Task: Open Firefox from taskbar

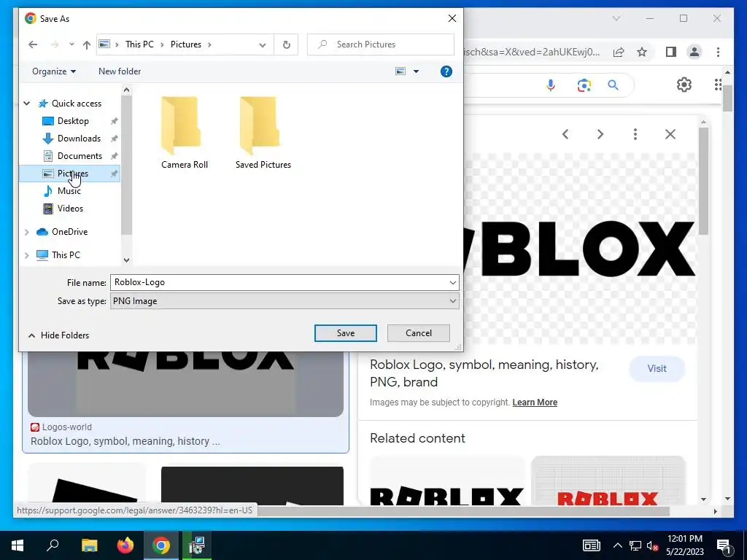Action: coord(125,545)
